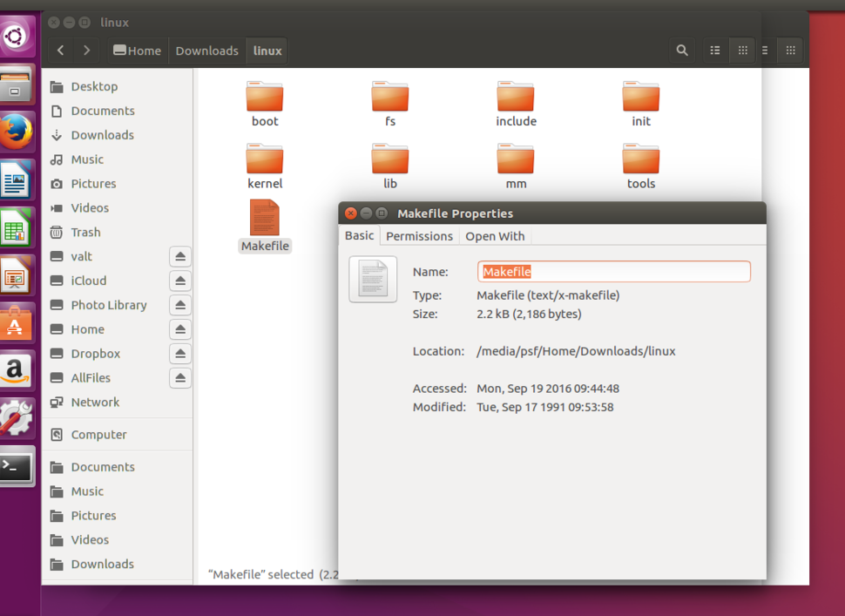Image resolution: width=845 pixels, height=616 pixels.
Task: Launch Firefox from the dock
Action: 17,131
